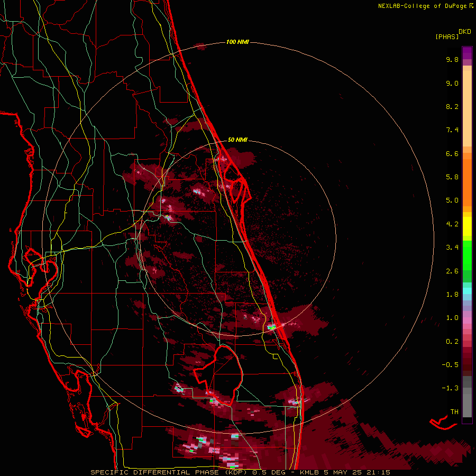Click the 4.2 value on the scale
The image size is (476, 476).
(x=452, y=224)
